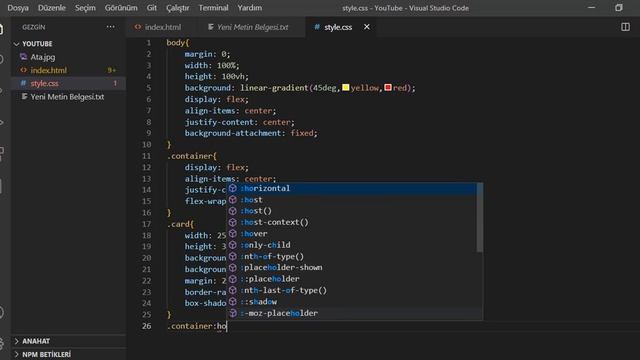Click the Ata.jpg image file icon

[x=23, y=57]
